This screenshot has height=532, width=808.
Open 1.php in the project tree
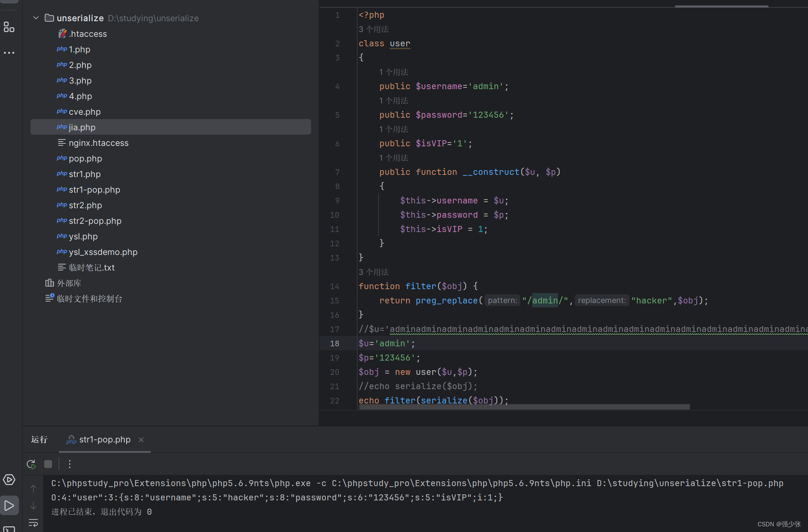80,49
